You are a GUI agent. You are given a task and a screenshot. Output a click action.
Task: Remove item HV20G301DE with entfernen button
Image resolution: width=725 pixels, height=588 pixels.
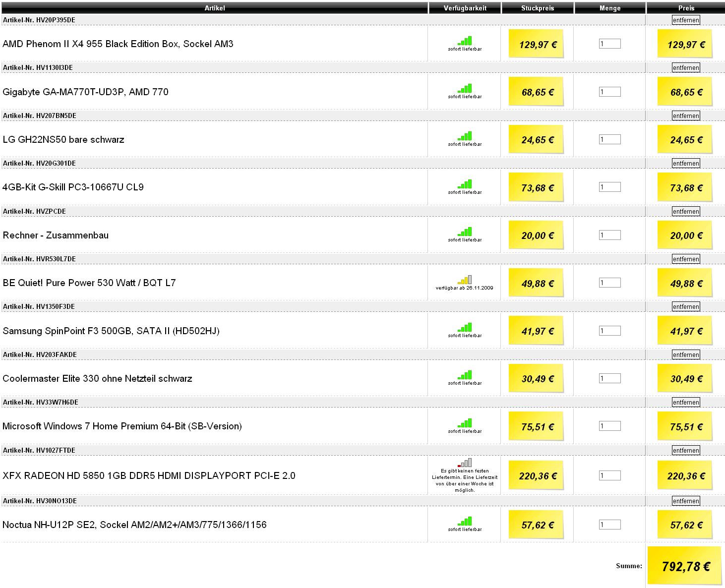point(686,163)
